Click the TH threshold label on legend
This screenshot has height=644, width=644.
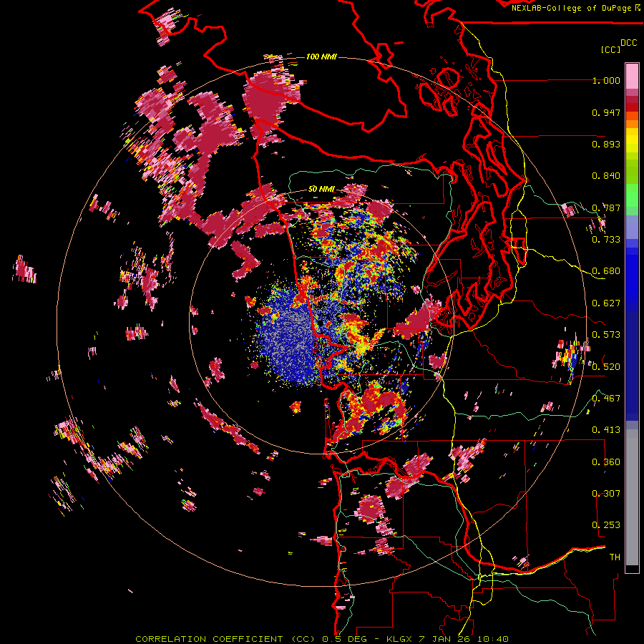click(615, 557)
